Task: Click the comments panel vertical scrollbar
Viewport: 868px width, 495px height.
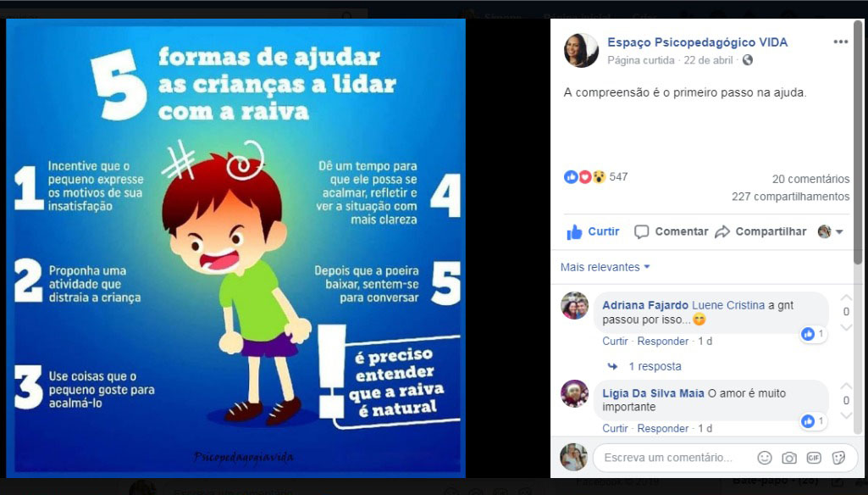Action: (858, 138)
